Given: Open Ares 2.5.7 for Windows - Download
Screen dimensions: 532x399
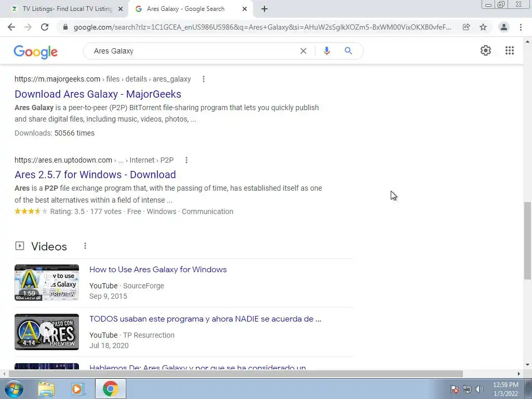Looking at the screenshot, I should 95,175.
